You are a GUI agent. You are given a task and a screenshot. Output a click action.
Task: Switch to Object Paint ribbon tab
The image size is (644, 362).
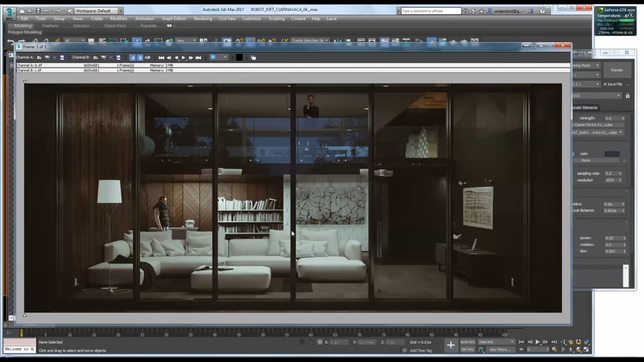pyautogui.click(x=115, y=26)
